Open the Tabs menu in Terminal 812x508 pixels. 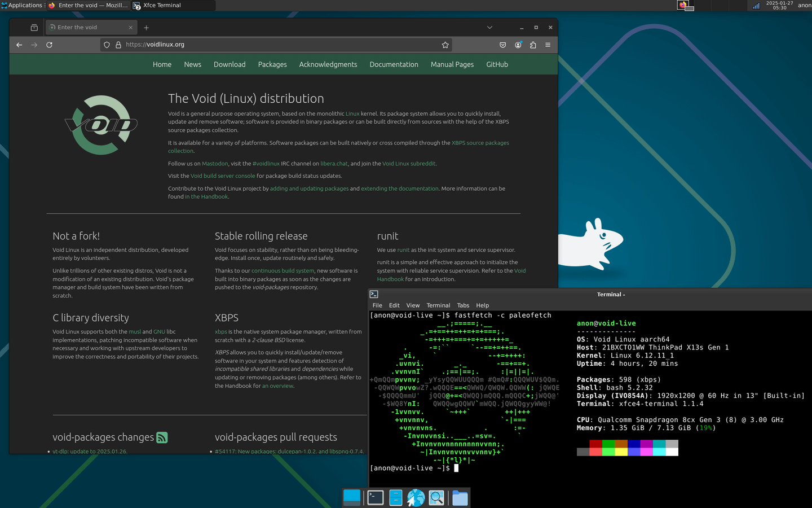click(x=463, y=305)
